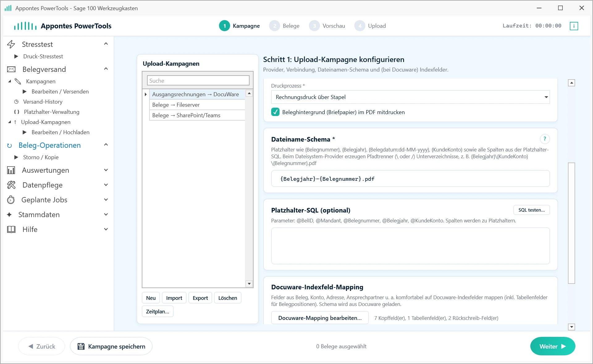This screenshot has width=593, height=364.
Task: Select the Kampagne step tab
Action: click(240, 26)
